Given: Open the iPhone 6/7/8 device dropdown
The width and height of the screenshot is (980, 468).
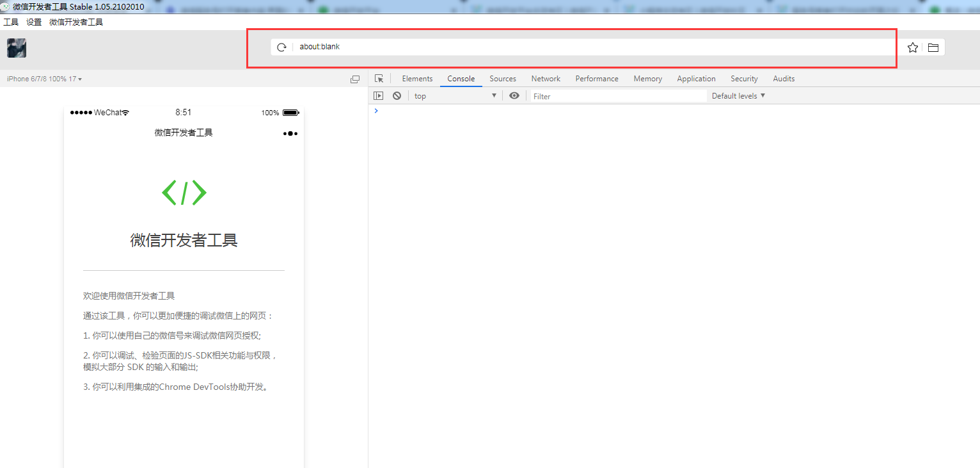Looking at the screenshot, I should click(x=44, y=79).
